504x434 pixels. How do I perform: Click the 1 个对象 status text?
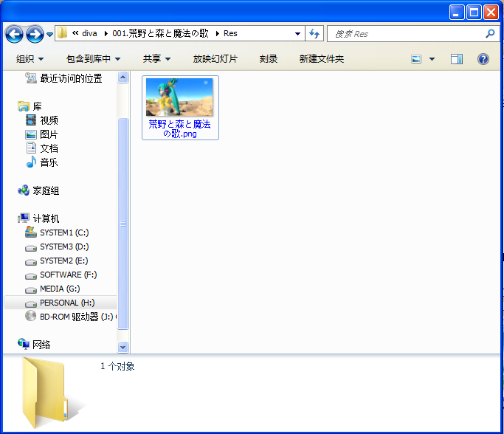(117, 366)
